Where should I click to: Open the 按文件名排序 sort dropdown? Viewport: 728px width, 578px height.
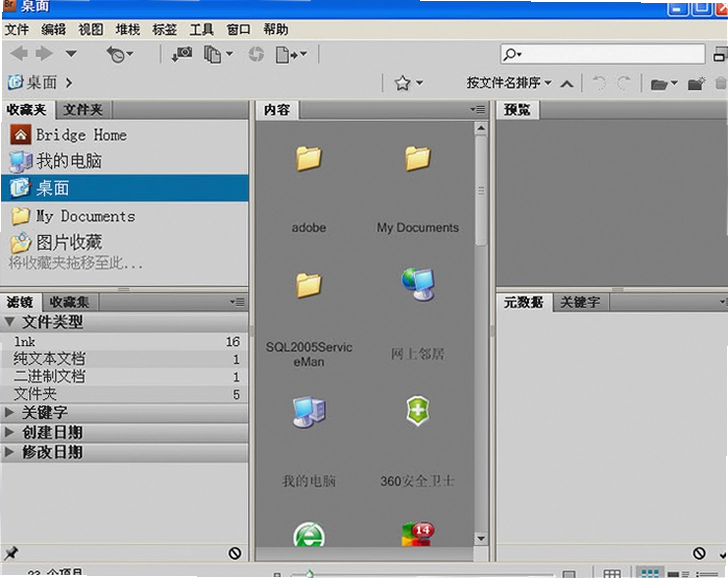(x=509, y=83)
